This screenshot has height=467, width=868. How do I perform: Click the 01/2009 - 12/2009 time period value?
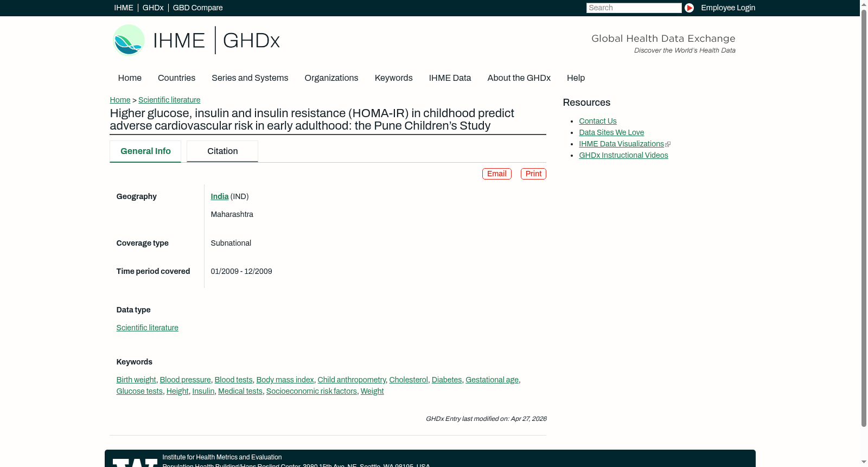(x=241, y=271)
